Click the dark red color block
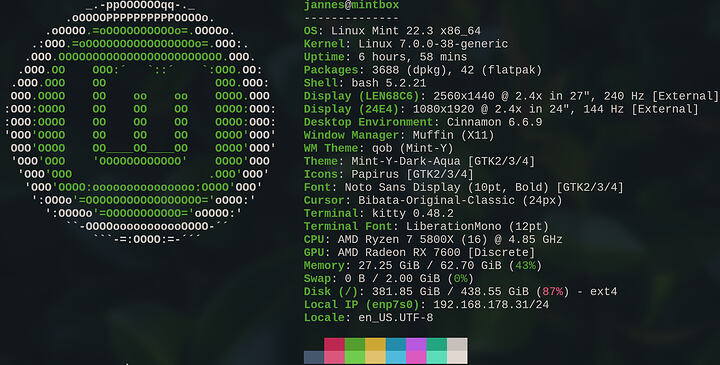The height and width of the screenshot is (365, 720). point(334,344)
